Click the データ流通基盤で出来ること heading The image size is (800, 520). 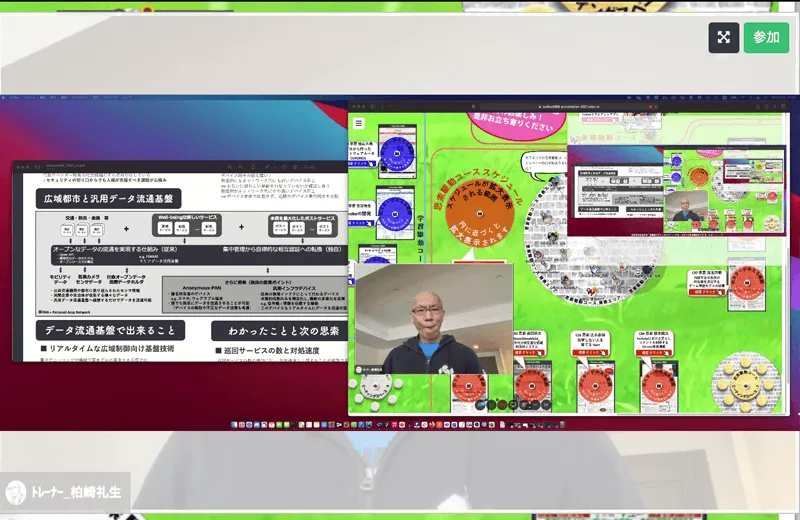coord(110,331)
